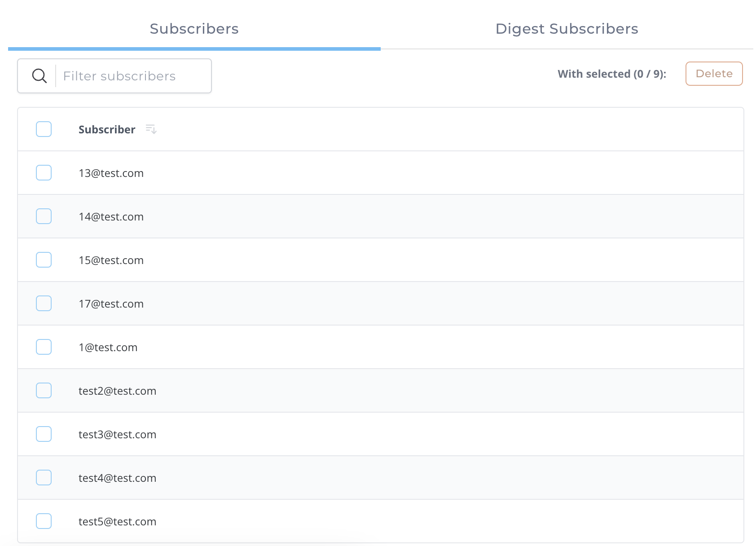Select 15@test.com using its checkbox
Viewport: 756px width, 546px height.
point(44,260)
